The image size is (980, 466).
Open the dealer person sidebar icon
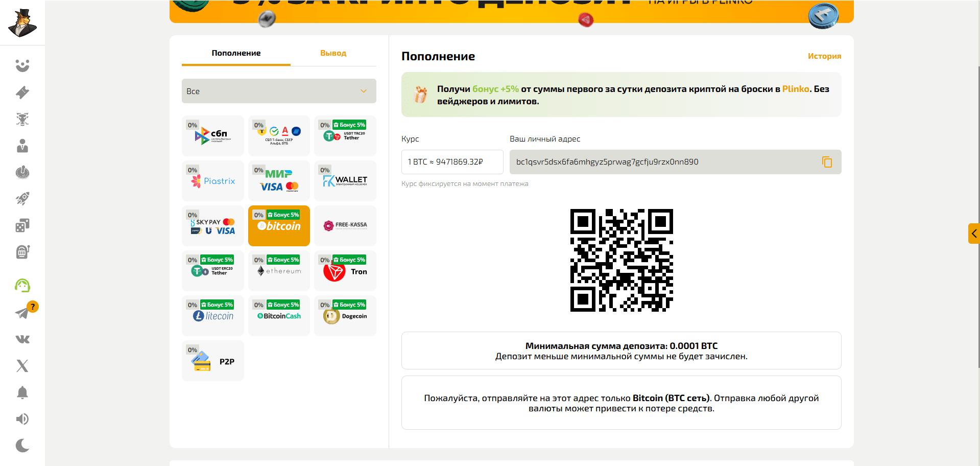[22, 146]
